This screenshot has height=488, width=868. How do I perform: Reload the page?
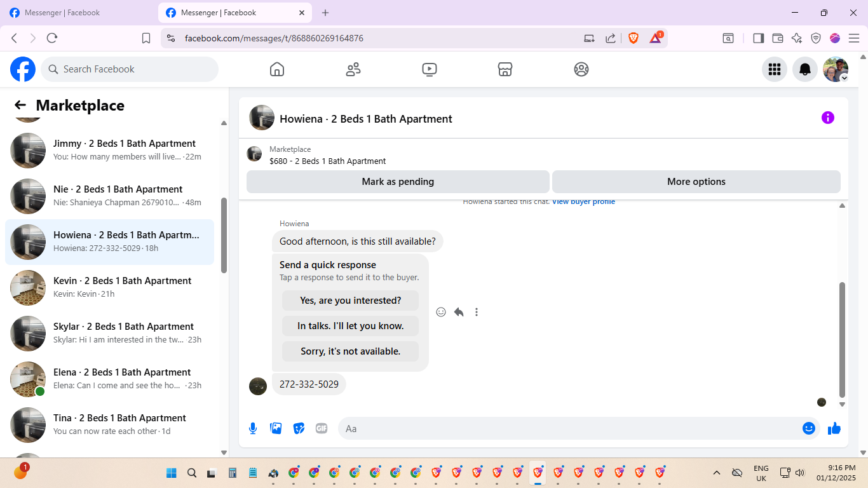click(52, 38)
